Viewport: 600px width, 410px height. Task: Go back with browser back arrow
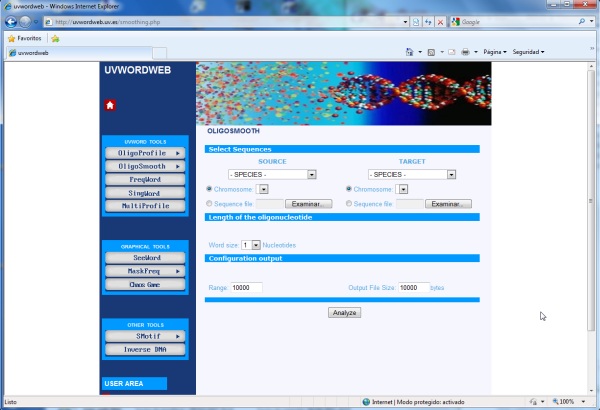click(11, 21)
